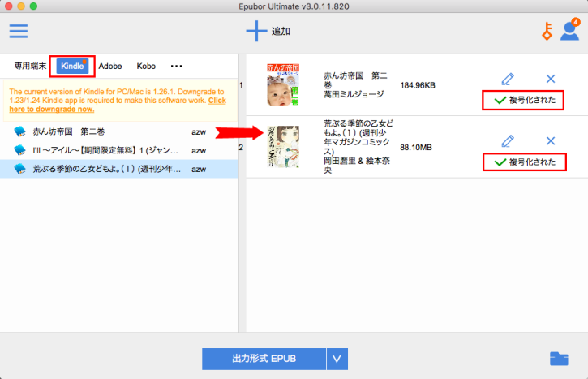
Task: Maximize window with green button
Action: pyautogui.click(x=33, y=6)
